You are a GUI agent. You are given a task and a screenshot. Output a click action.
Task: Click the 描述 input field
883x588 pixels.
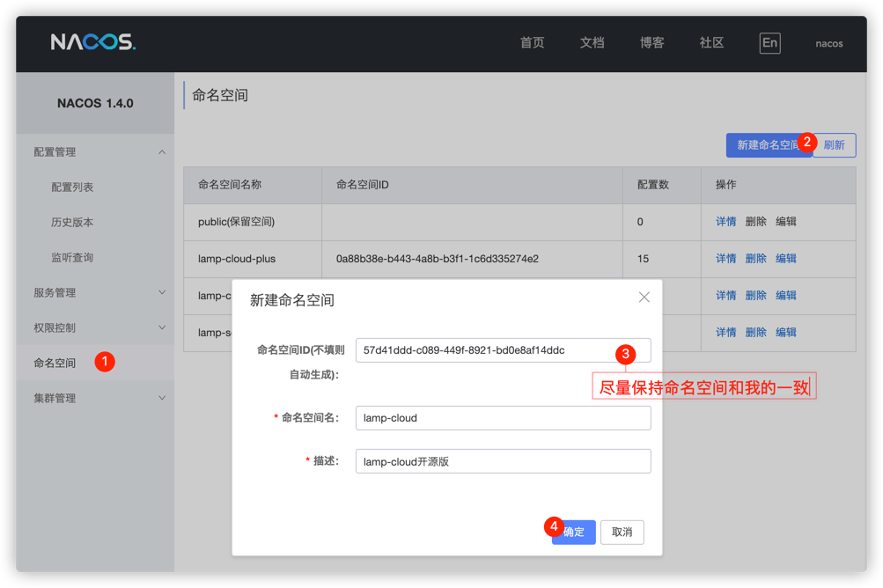(x=503, y=461)
